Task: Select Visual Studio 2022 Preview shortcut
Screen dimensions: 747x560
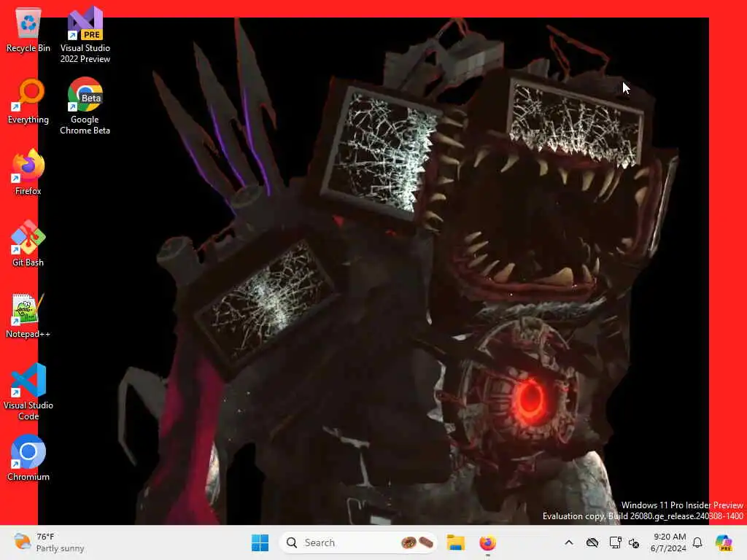Action: 85,35
